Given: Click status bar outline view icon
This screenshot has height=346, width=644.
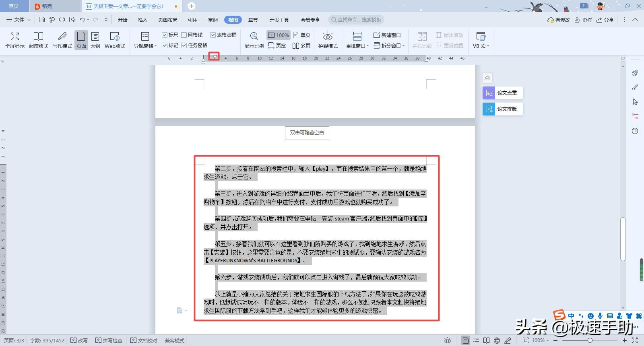Looking at the screenshot, I should pyautogui.click(x=476, y=340).
